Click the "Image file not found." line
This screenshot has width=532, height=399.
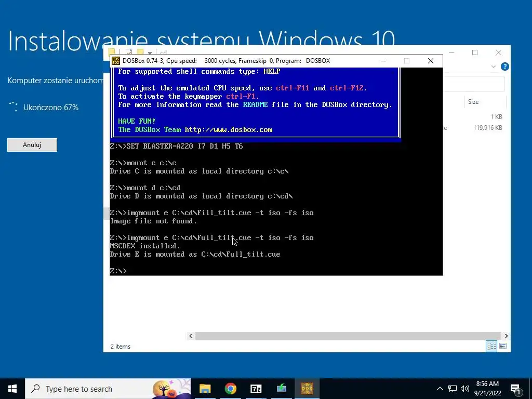click(x=153, y=221)
